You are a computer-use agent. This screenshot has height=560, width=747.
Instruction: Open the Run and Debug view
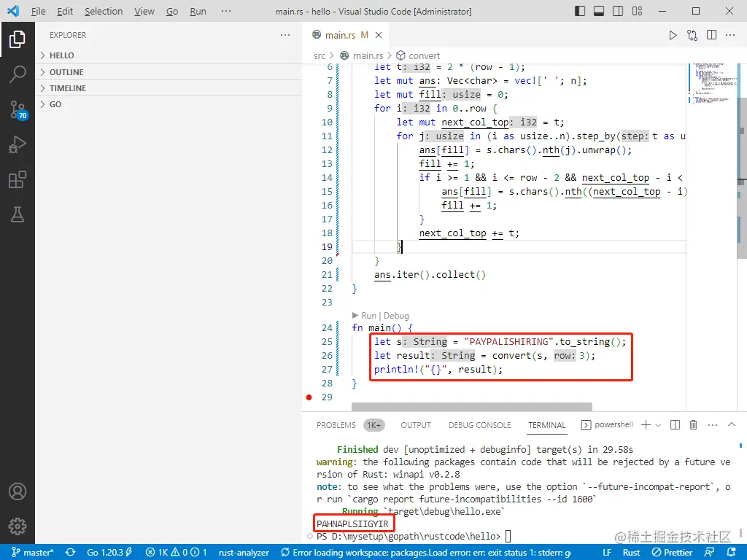[18, 144]
